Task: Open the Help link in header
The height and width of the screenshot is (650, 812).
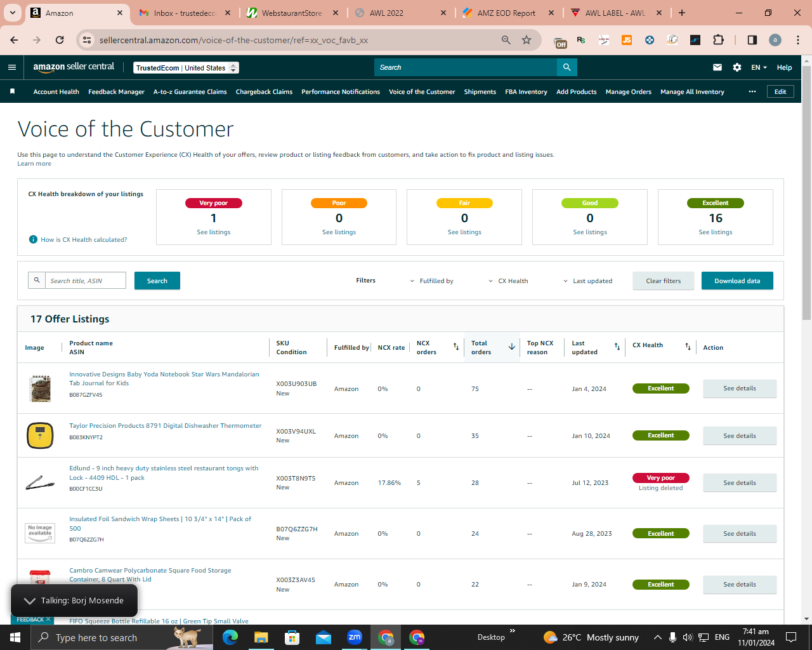Action: coord(784,67)
